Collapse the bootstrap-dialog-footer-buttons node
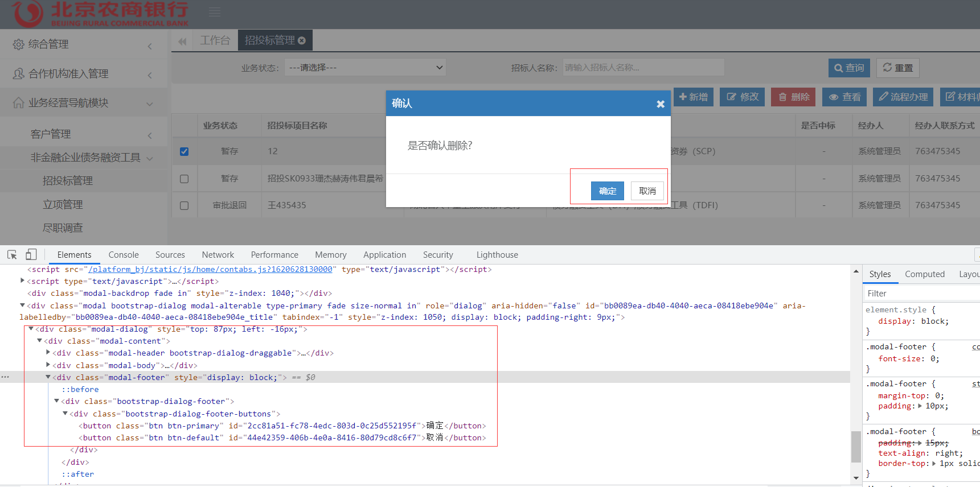980x487 pixels. [x=65, y=414]
